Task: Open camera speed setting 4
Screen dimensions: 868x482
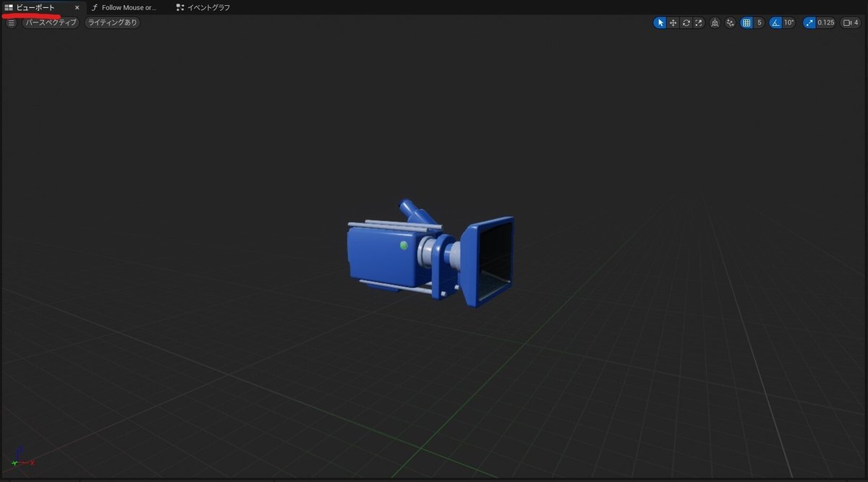Action: (x=851, y=22)
